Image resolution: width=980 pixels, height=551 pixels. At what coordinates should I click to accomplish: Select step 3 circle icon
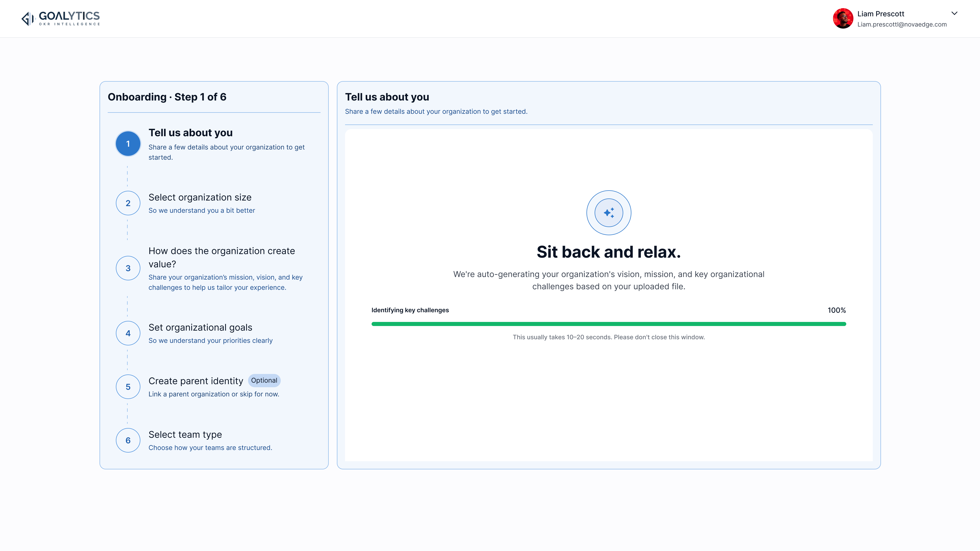(128, 268)
